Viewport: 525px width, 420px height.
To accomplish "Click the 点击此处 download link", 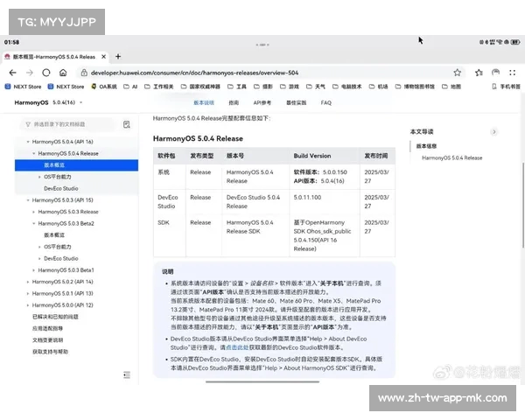I will [x=237, y=347].
